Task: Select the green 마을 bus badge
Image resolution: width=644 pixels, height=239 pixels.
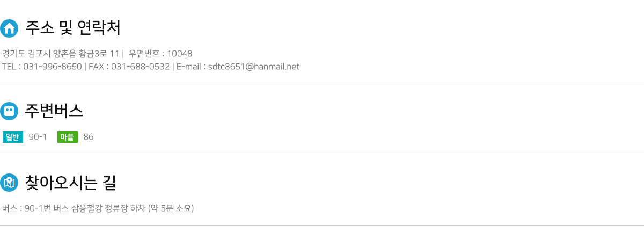Action: pos(68,137)
